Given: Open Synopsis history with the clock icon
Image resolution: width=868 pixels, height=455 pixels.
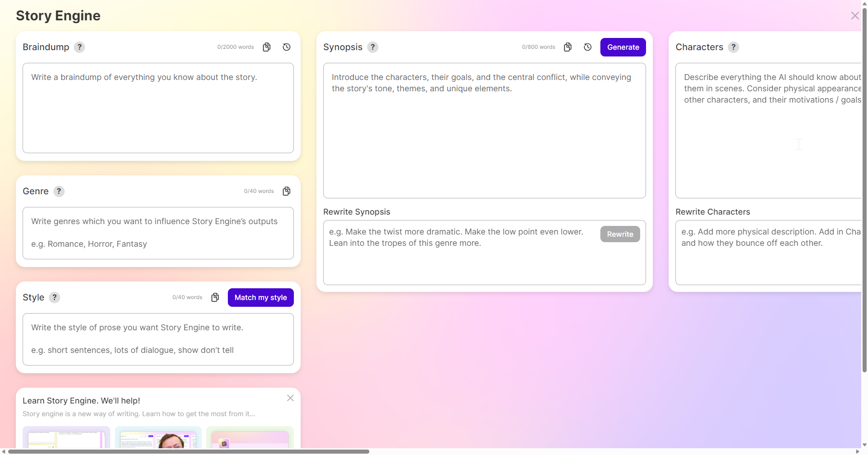Looking at the screenshot, I should (588, 47).
